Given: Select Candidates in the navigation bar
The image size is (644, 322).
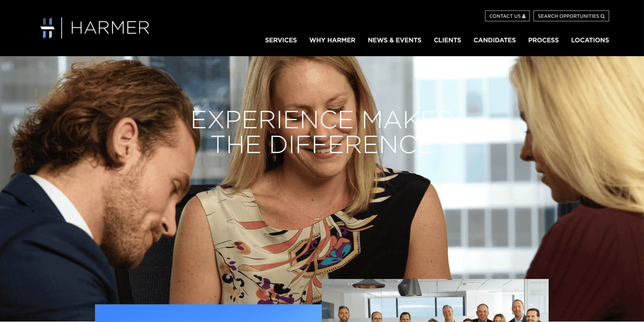Looking at the screenshot, I should (x=494, y=40).
